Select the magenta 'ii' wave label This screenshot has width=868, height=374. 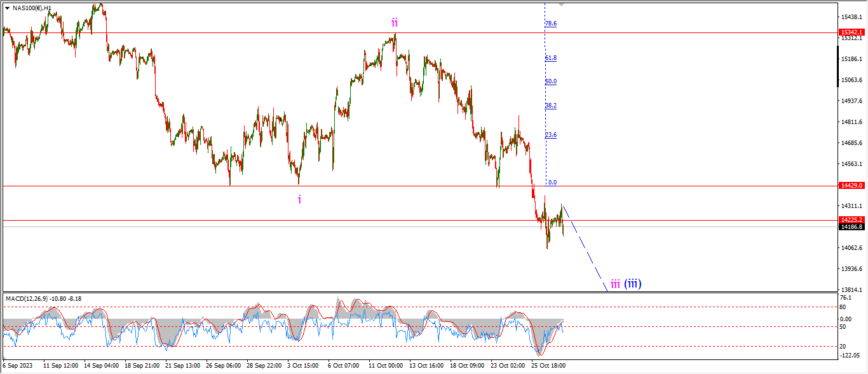click(394, 23)
